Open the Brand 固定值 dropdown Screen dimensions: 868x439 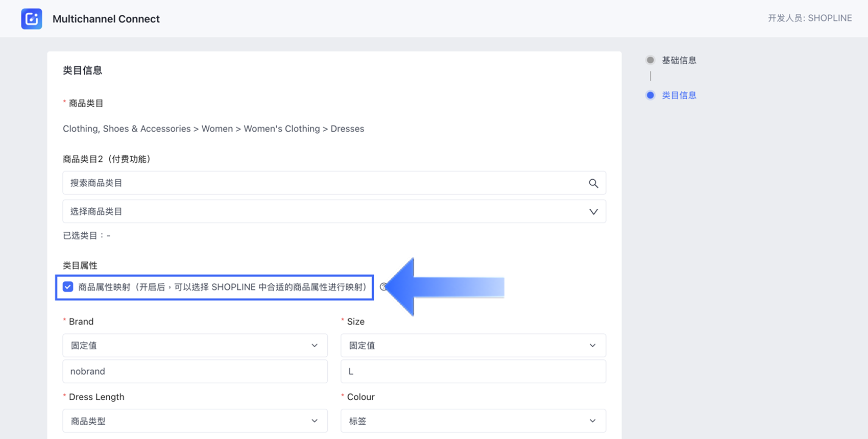[195, 346]
